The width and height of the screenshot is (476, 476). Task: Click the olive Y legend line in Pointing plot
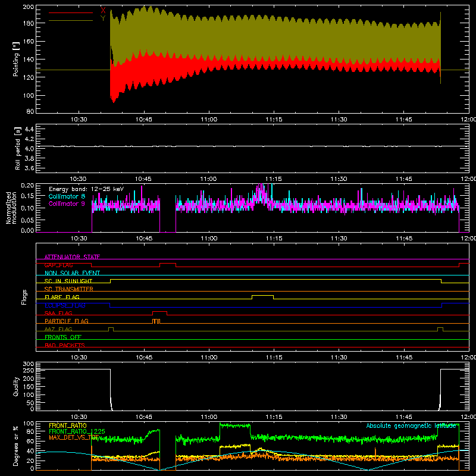coord(71,21)
